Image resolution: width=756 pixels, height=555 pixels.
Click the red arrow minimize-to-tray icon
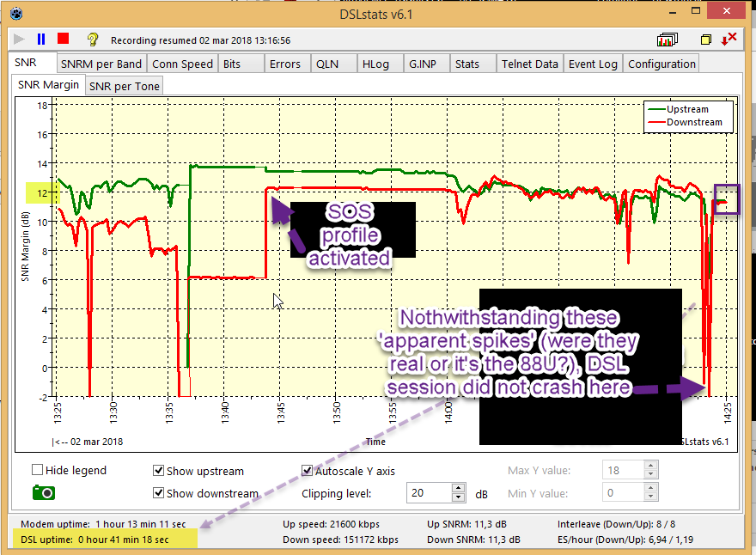click(729, 39)
